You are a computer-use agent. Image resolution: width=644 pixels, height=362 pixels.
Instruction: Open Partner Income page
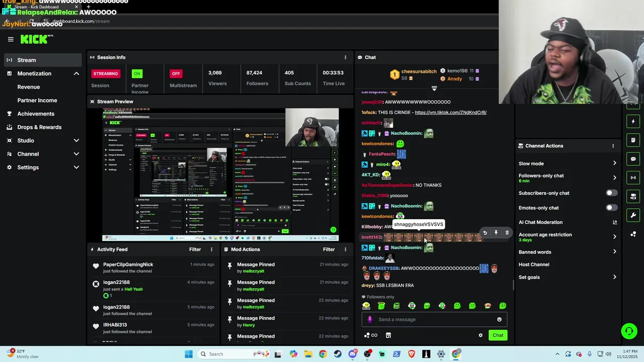pos(37,101)
